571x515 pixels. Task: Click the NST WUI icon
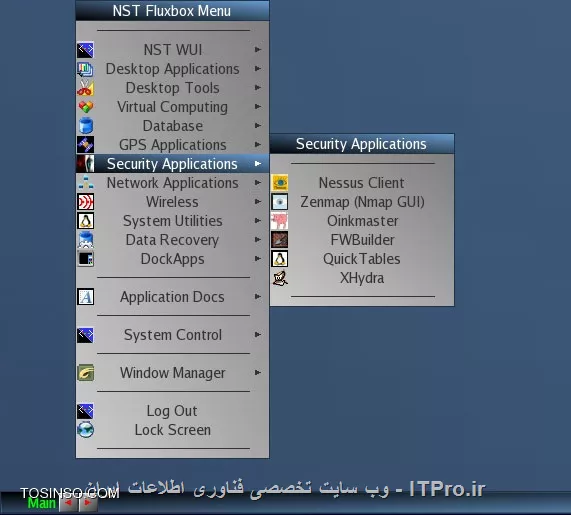click(86, 50)
